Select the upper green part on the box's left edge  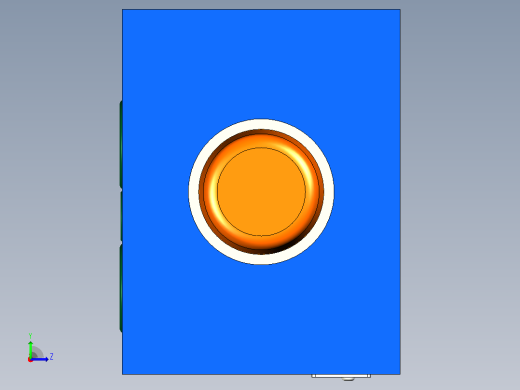[121, 144]
